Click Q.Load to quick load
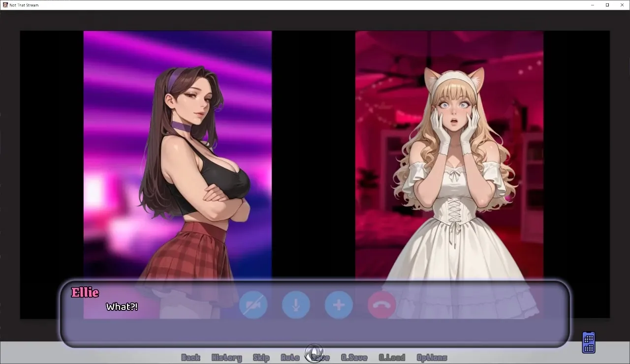 click(392, 358)
